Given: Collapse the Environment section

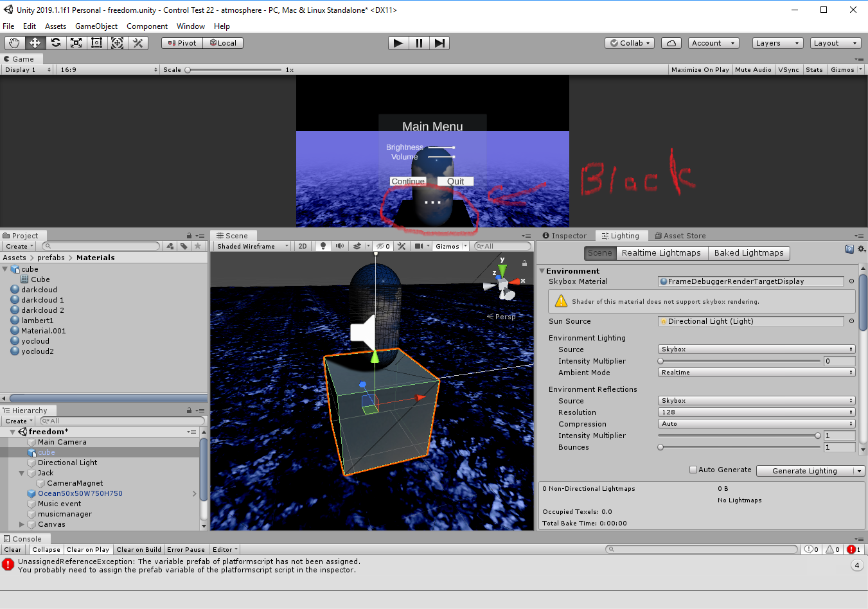Looking at the screenshot, I should [542, 271].
